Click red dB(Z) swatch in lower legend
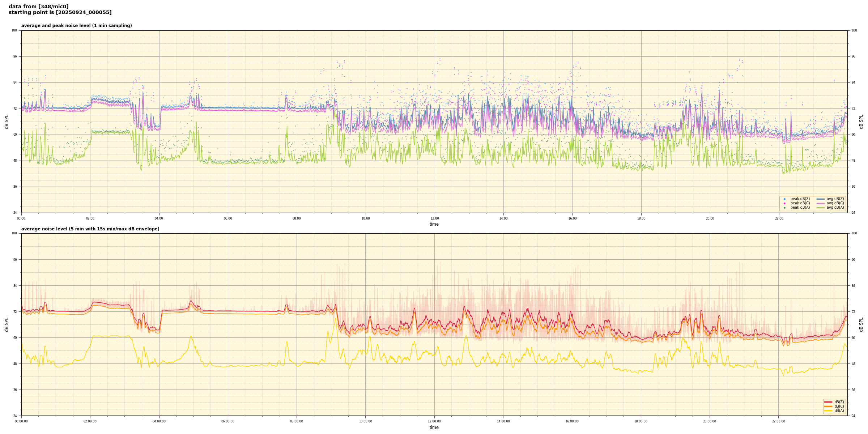Screen dimensions: 868x434 [828, 402]
